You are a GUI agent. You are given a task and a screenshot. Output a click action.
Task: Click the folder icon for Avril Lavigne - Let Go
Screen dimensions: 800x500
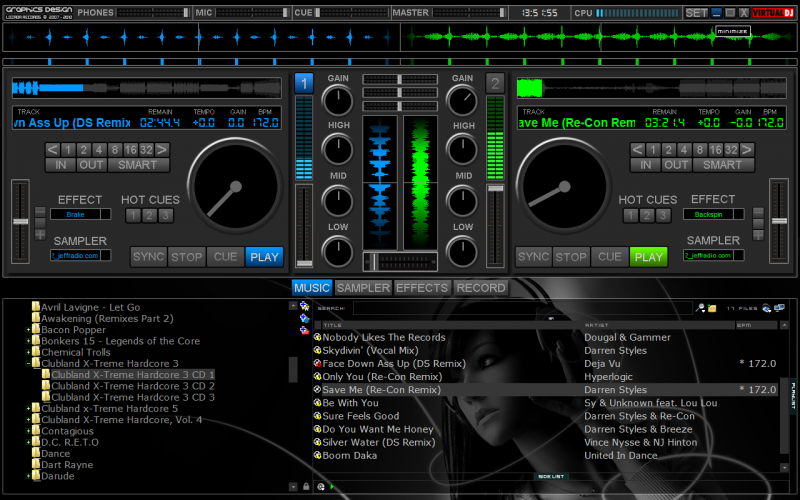[x=36, y=307]
